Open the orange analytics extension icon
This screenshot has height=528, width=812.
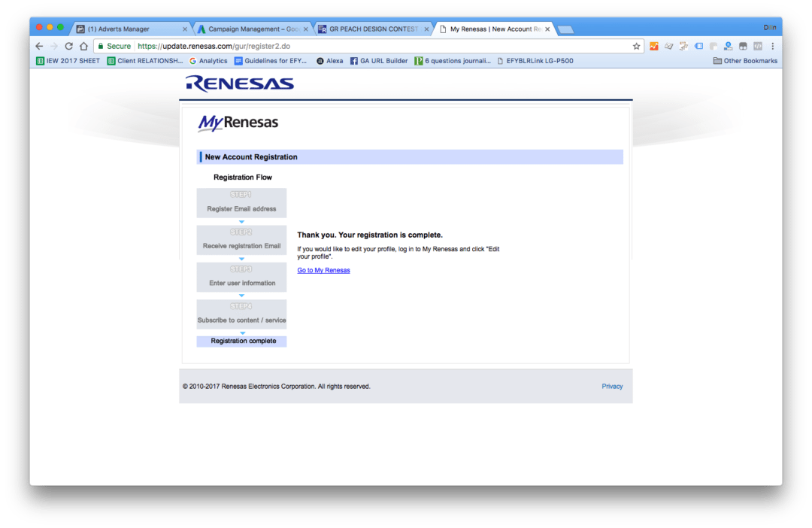pos(654,46)
